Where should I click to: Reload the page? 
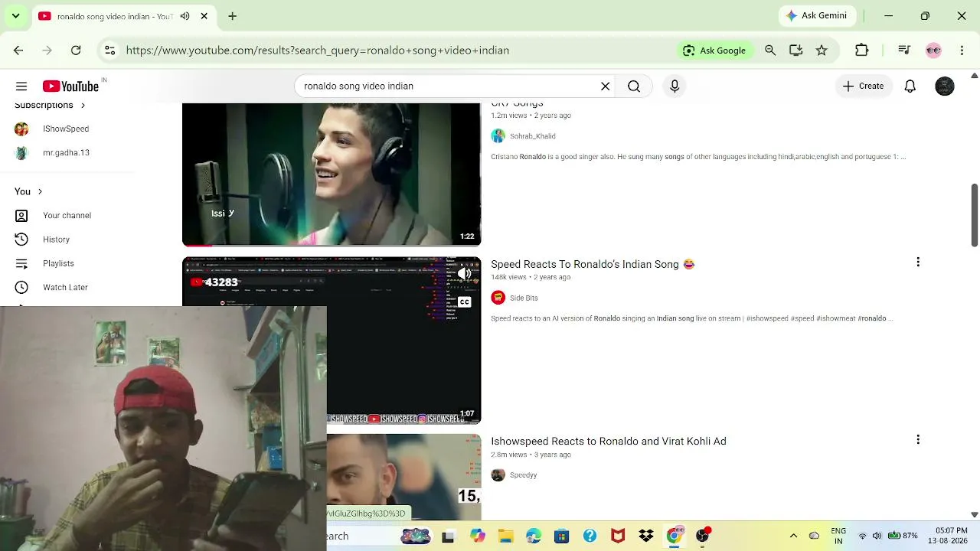click(76, 51)
